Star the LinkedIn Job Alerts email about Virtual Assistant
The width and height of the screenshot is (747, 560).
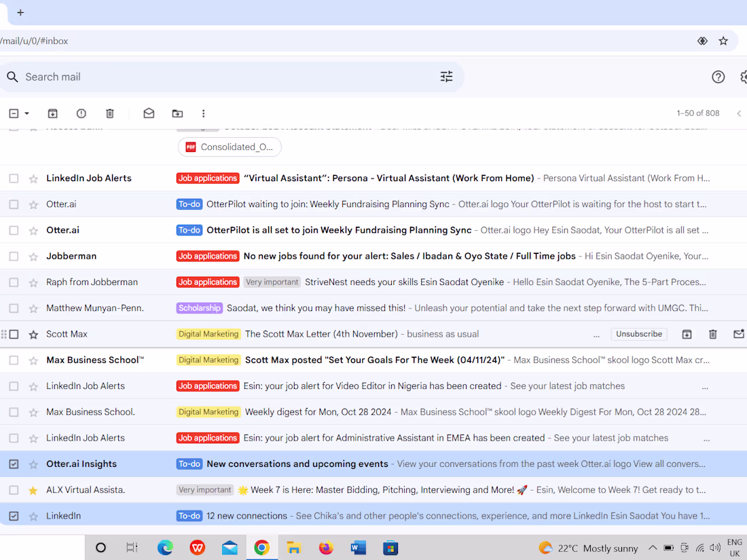coord(33,178)
